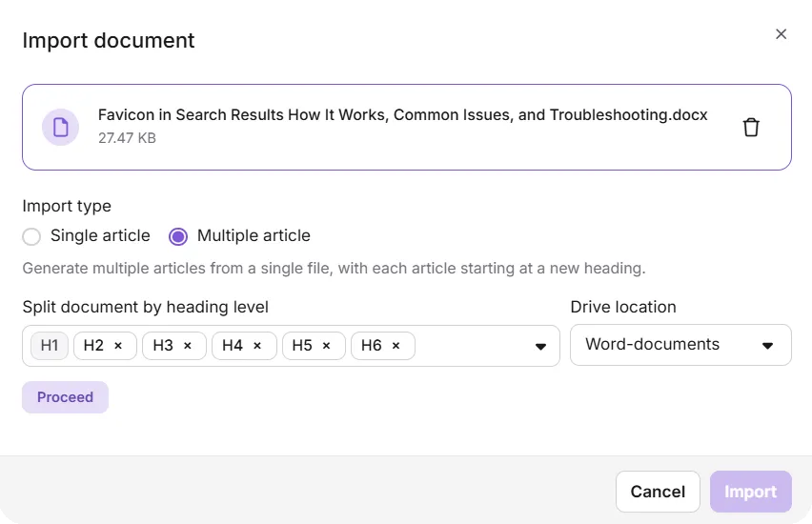Click the Import button
This screenshot has width=812, height=524.
pyautogui.click(x=750, y=492)
